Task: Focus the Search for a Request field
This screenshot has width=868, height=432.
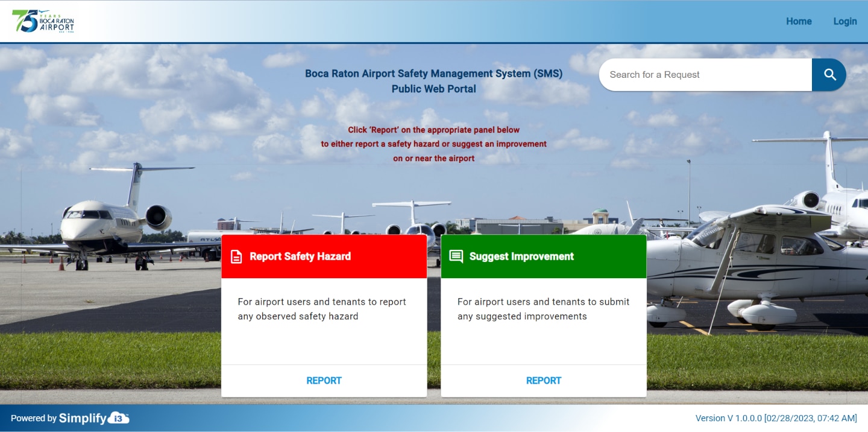Action: [705, 75]
